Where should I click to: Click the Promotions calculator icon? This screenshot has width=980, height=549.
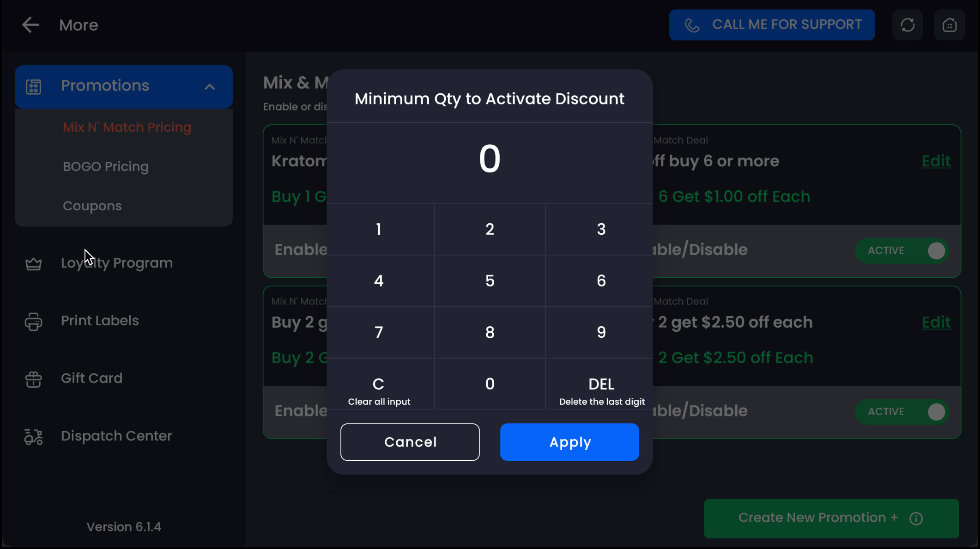[x=33, y=86]
